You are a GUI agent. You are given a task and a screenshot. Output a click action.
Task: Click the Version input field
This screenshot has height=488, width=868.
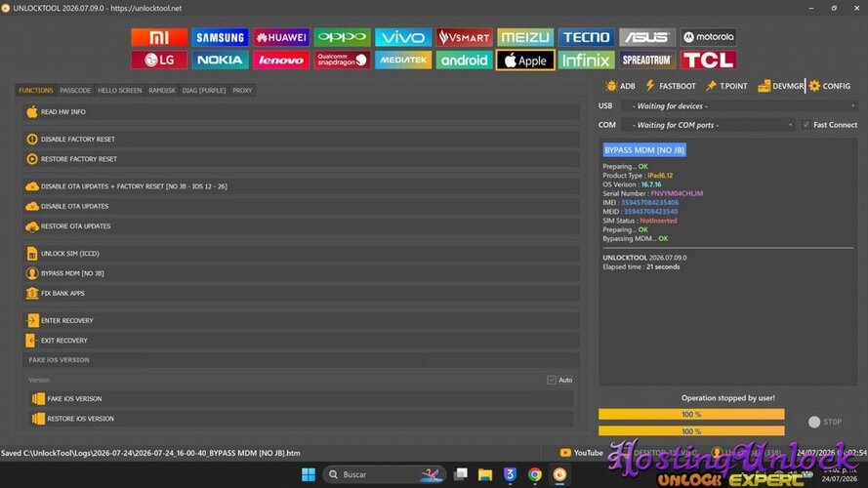pos(283,380)
